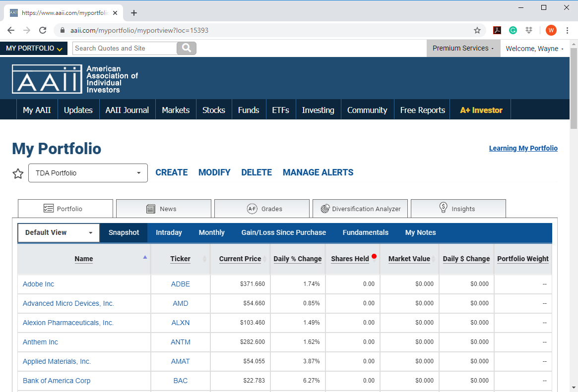Open Free Reports menu
Image resolution: width=578 pixels, height=392 pixels.
[x=422, y=110]
